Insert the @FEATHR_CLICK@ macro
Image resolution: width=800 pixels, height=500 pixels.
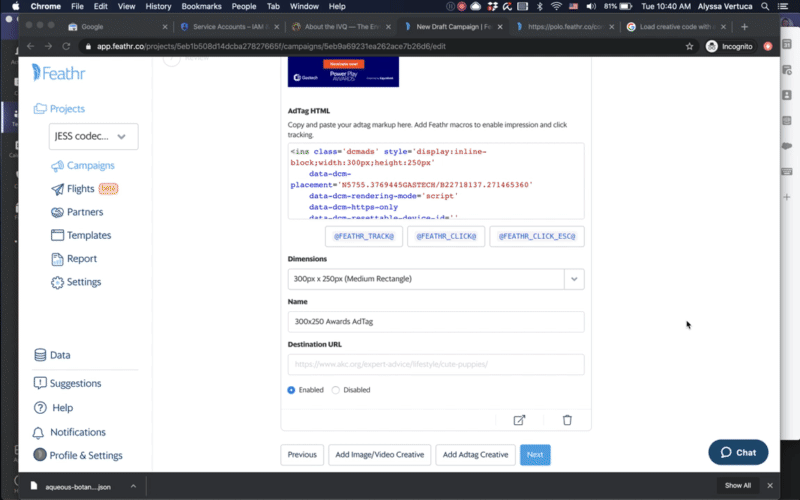pyautogui.click(x=446, y=236)
